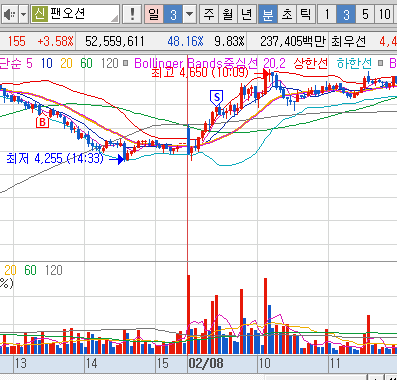Click the speaker sound icon
397x380 pixels.
[x=10, y=14]
